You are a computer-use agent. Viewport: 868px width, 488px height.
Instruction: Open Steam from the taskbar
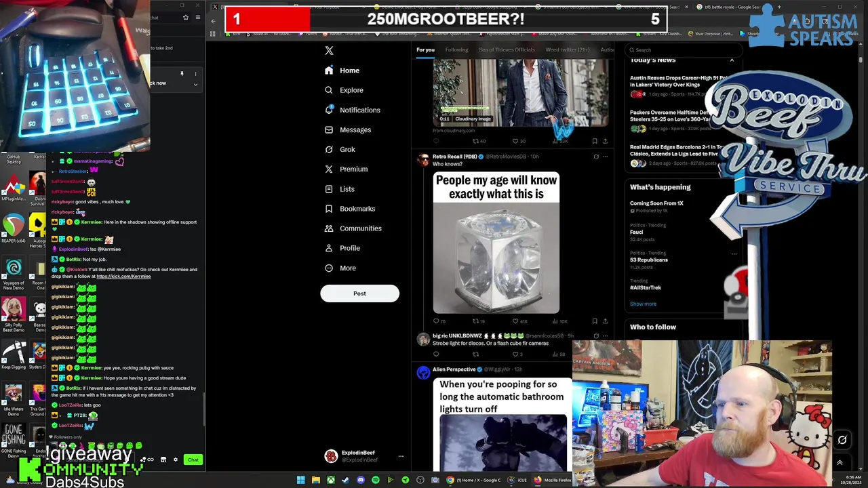[x=345, y=480]
